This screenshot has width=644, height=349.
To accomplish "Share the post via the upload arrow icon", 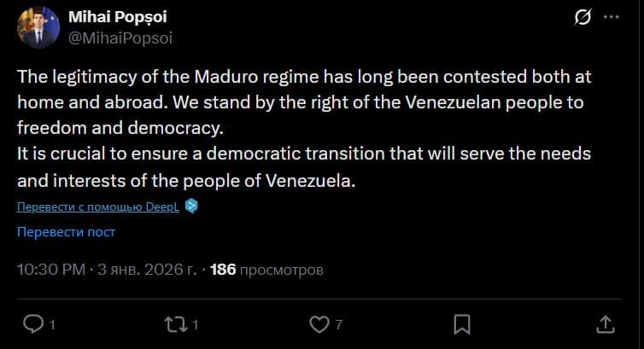I will pos(604,323).
